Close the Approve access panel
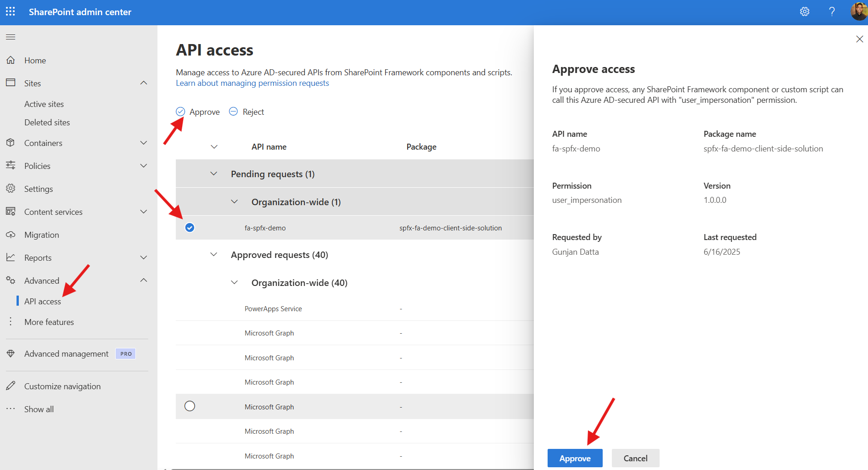The height and width of the screenshot is (470, 868). point(859,39)
